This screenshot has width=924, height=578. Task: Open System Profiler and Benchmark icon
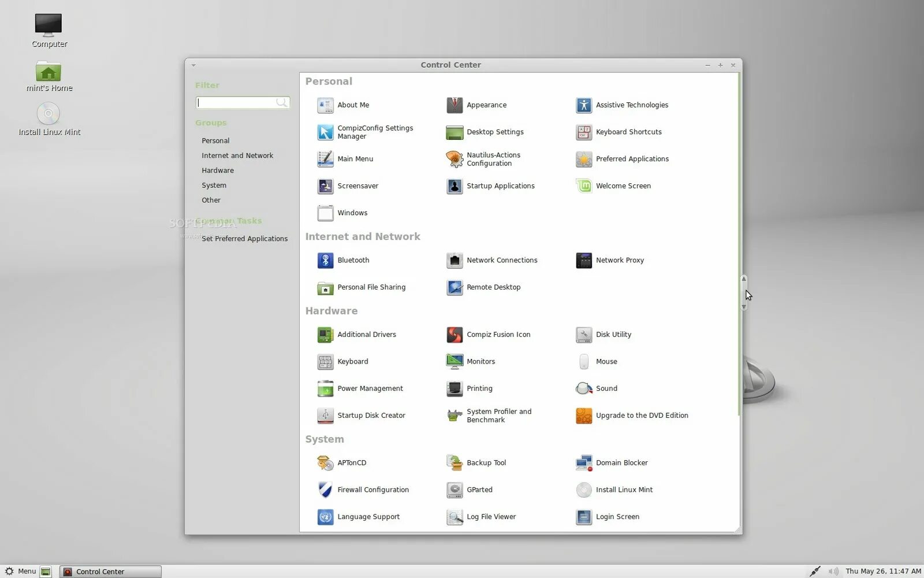(454, 416)
